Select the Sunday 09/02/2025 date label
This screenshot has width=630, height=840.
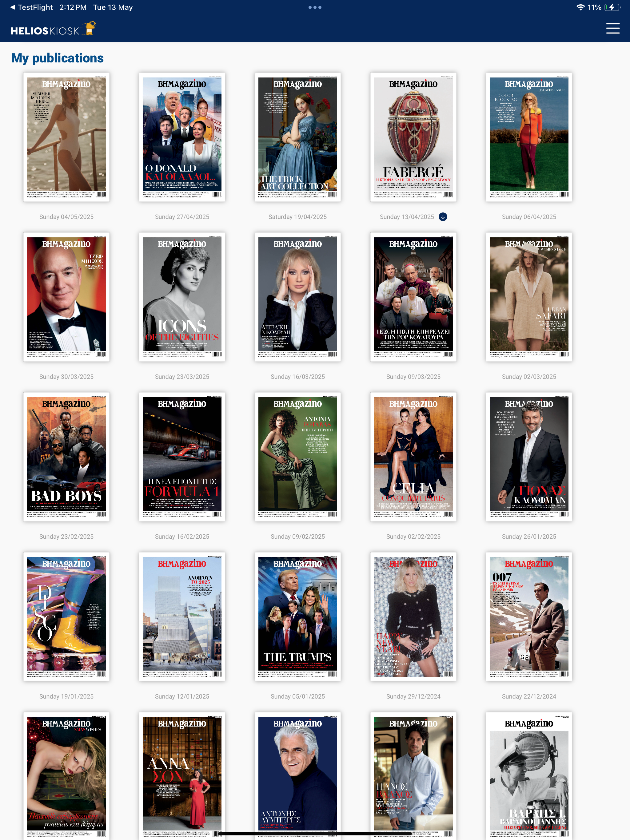click(x=297, y=537)
